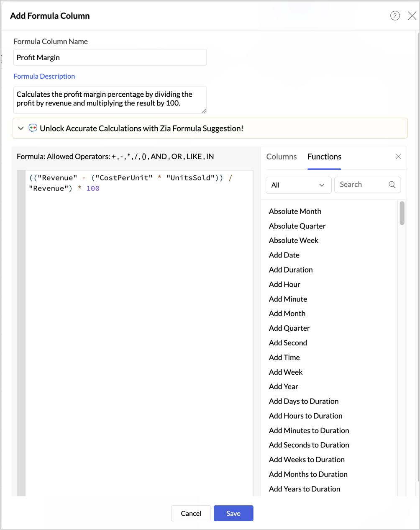Click the Zia formula suggestion icon

pos(33,128)
